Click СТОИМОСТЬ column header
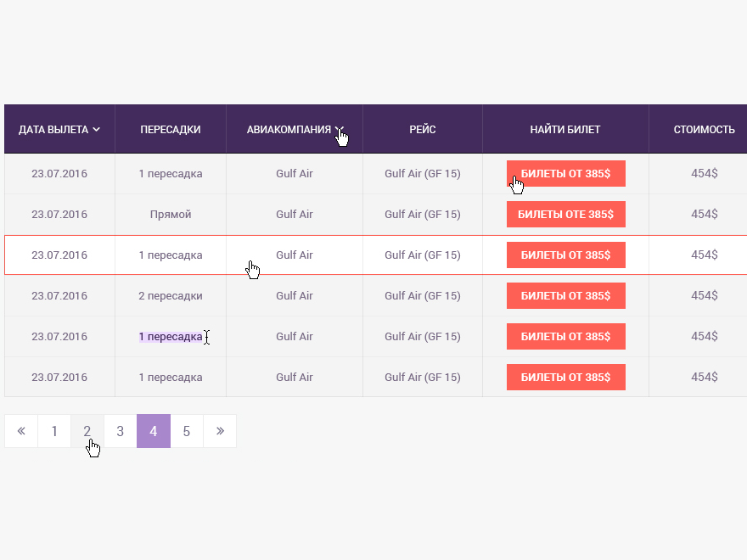 click(x=704, y=130)
